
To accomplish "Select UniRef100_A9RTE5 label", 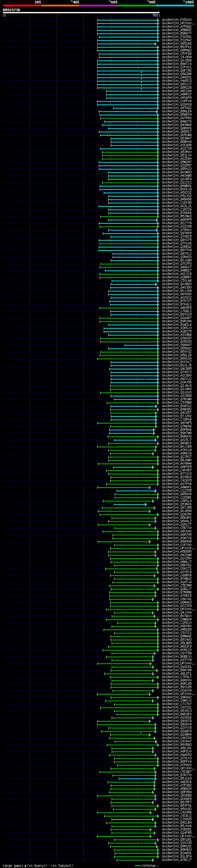I will point(177,467).
